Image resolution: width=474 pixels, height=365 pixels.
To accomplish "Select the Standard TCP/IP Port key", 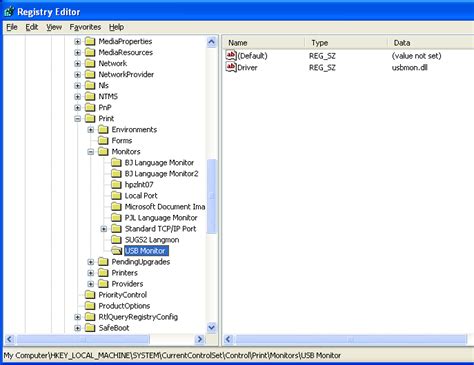I will tap(160, 229).
